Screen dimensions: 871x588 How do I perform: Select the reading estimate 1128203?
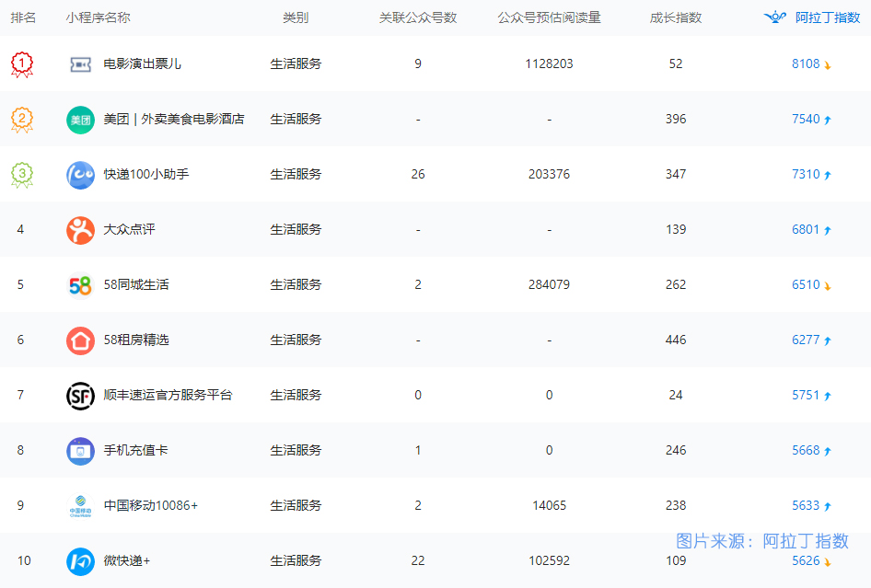[x=549, y=63]
